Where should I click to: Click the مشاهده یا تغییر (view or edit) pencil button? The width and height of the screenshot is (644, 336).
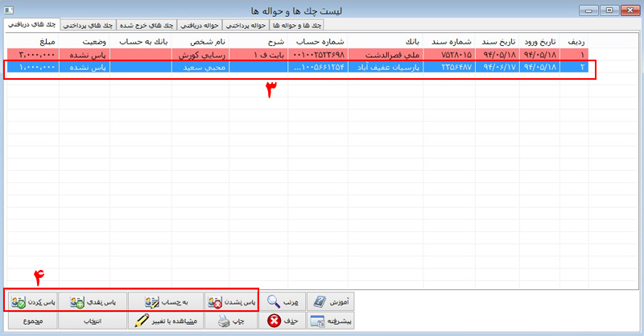(x=166, y=321)
